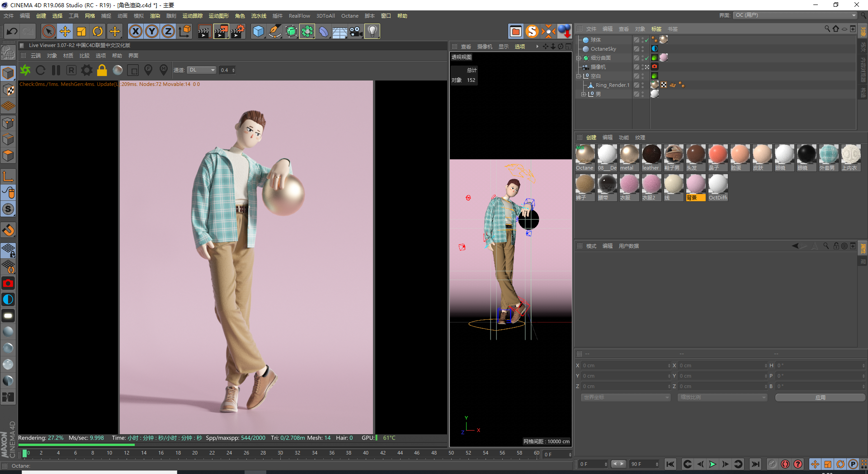This screenshot has width=868, height=474.
Task: Open Octane settings gear in Live Viewer
Action: point(86,70)
